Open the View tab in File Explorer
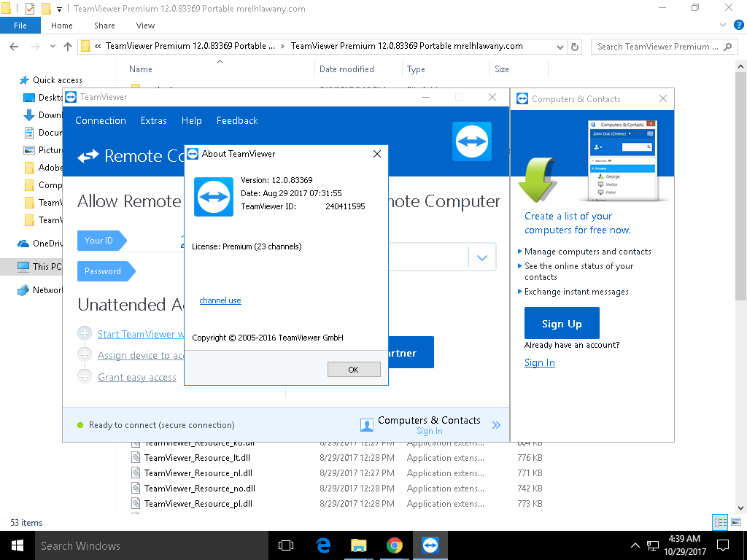Image resolution: width=747 pixels, height=560 pixels. (x=145, y=26)
